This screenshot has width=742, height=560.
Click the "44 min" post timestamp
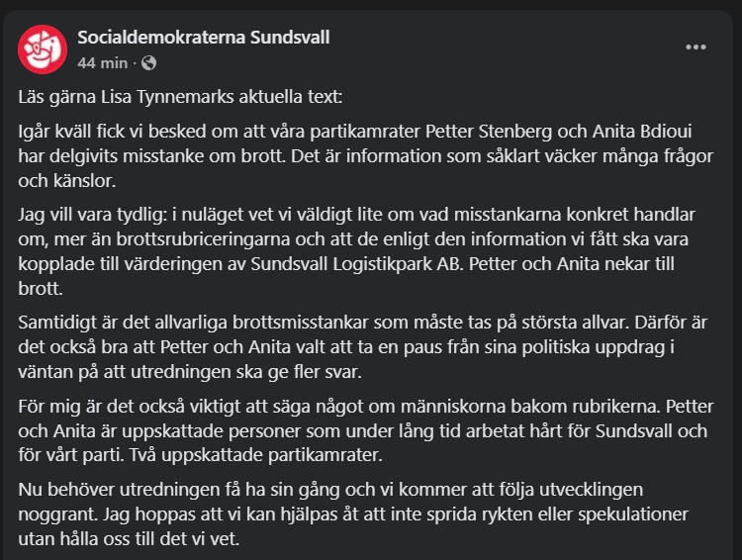click(x=102, y=62)
